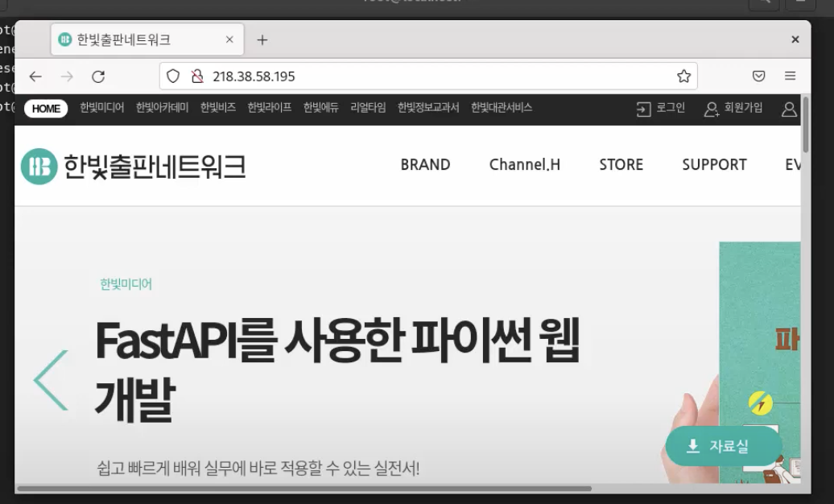Select the 한빛출판네트워크 browser tab

(x=147, y=39)
